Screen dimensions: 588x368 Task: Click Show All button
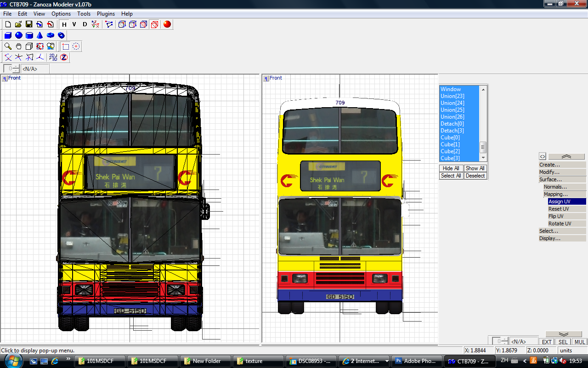click(x=475, y=168)
